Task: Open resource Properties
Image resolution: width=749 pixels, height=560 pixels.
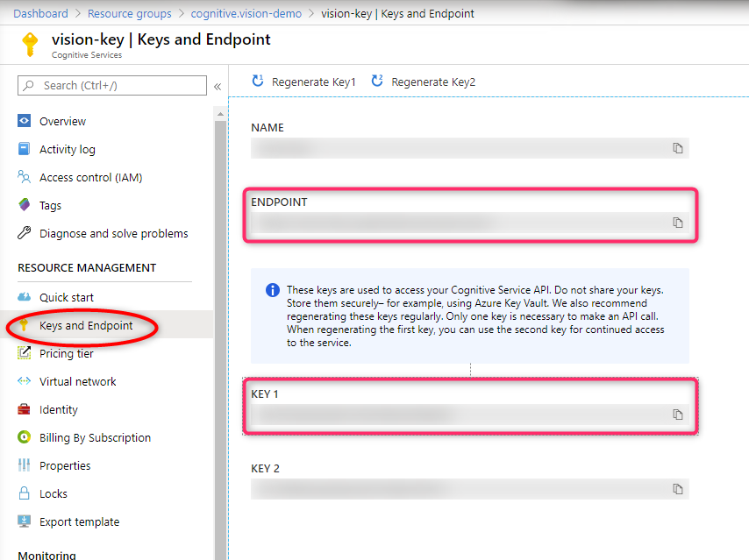Action: (x=65, y=466)
